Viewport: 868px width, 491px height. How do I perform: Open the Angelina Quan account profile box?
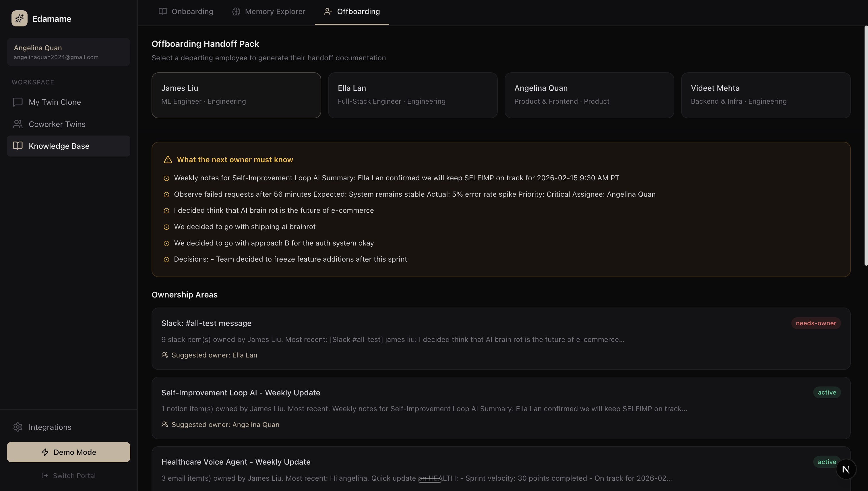pos(68,52)
